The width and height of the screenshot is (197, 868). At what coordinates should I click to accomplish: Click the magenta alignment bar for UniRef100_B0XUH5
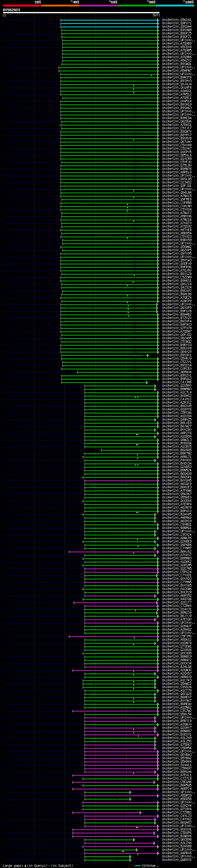pos(122,481)
